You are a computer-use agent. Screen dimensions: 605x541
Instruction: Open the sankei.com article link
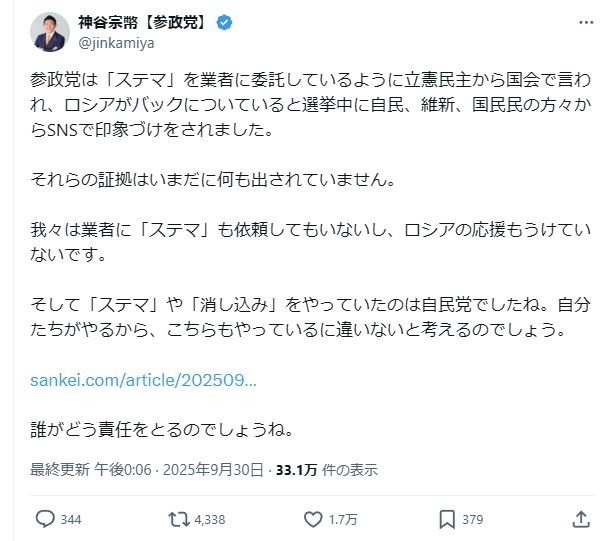[x=143, y=381]
